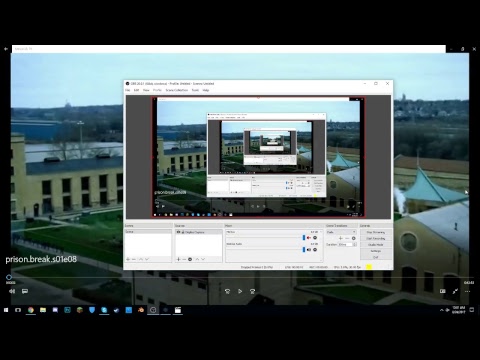Remove scene transition with minus icon
The image size is (480, 360).
(x=347, y=238)
